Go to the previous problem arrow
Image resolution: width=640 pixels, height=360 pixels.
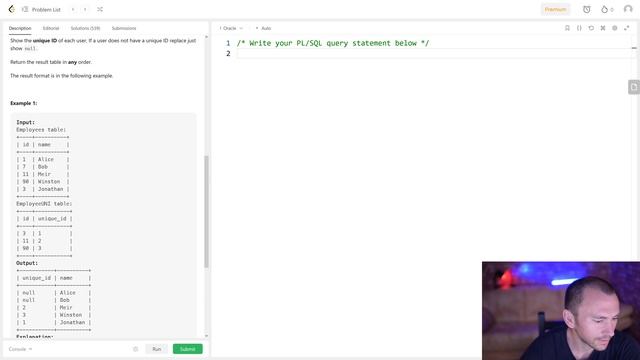pyautogui.click(x=73, y=9)
